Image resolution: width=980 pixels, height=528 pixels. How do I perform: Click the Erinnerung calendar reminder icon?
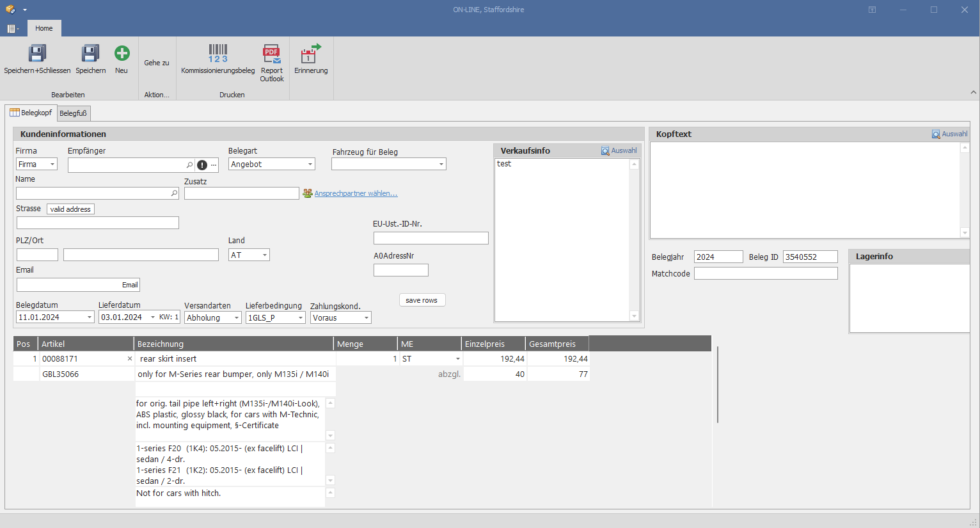point(311,54)
